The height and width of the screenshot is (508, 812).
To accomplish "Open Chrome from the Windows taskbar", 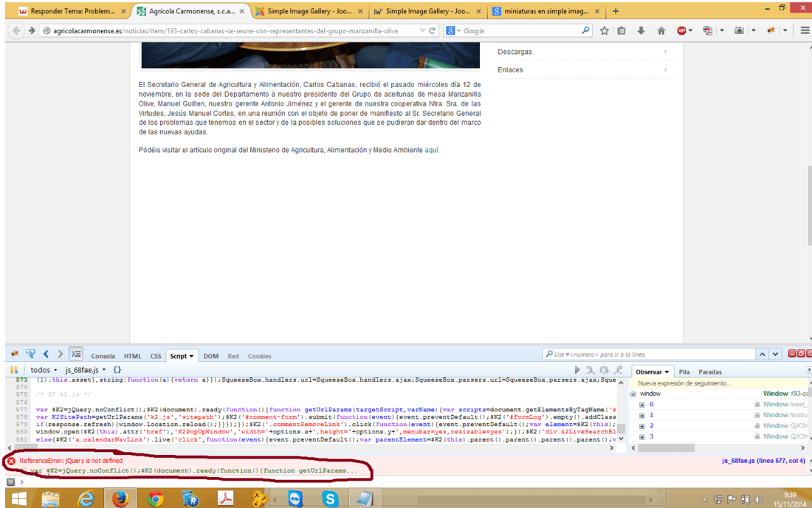I will pyautogui.click(x=155, y=498).
